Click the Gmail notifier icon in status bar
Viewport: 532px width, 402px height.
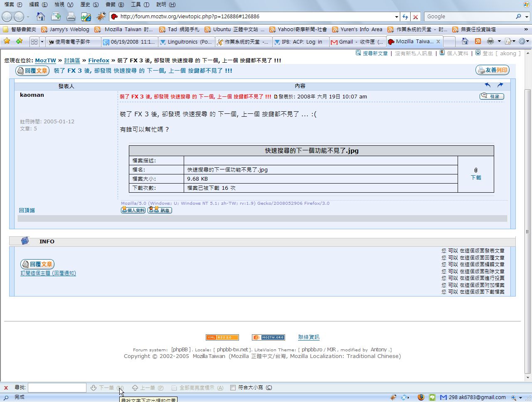pyautogui.click(x=443, y=397)
